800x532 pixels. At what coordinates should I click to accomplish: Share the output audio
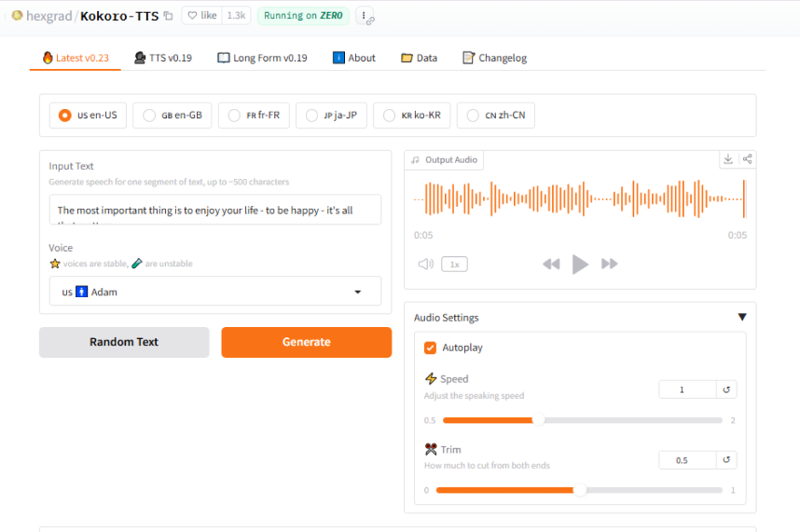(x=747, y=159)
